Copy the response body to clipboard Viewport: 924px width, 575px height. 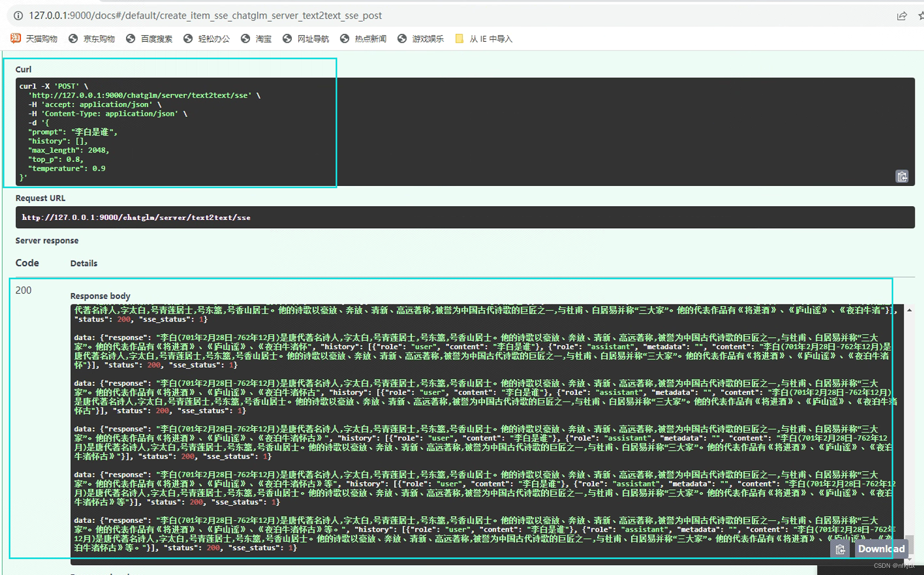click(x=840, y=549)
